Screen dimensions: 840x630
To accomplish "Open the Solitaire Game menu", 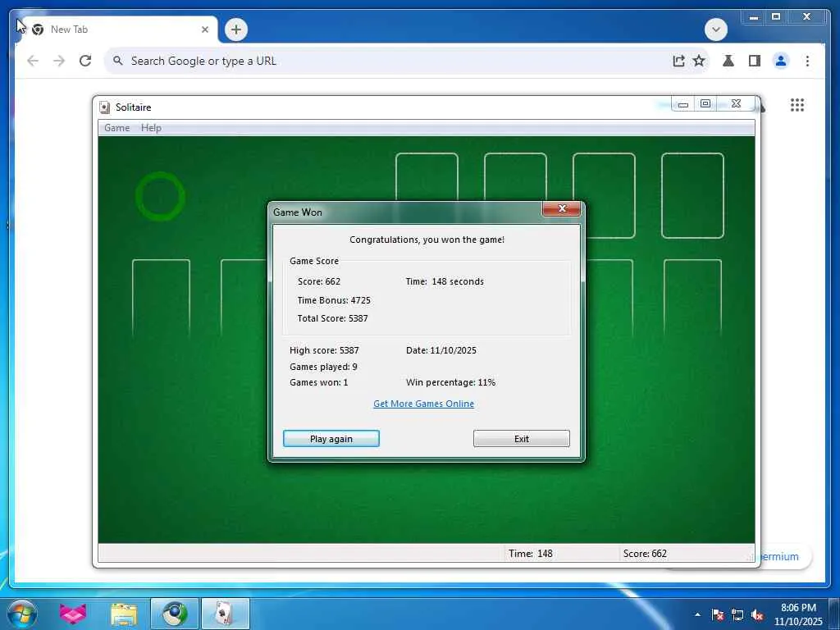I will pos(116,127).
